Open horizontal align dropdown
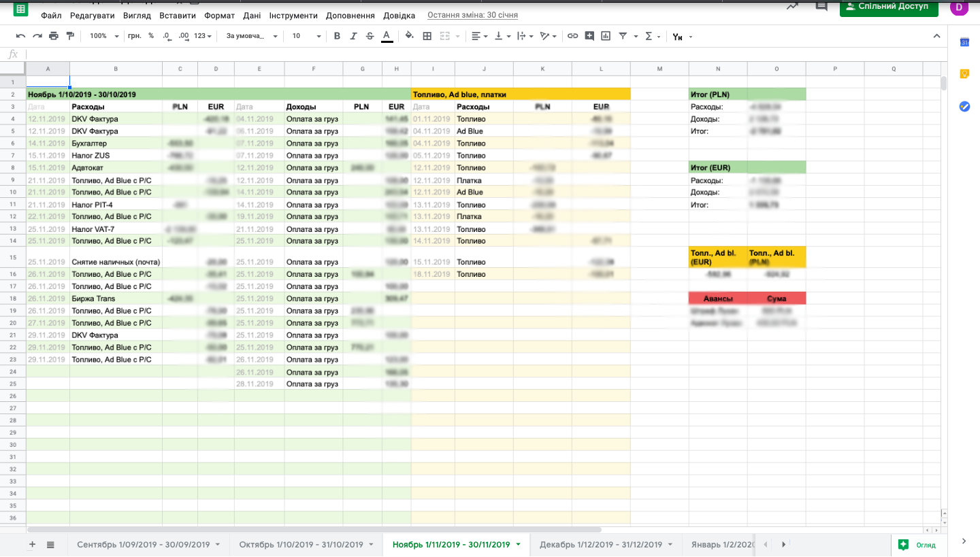The height and width of the screenshot is (557, 980). click(x=479, y=36)
